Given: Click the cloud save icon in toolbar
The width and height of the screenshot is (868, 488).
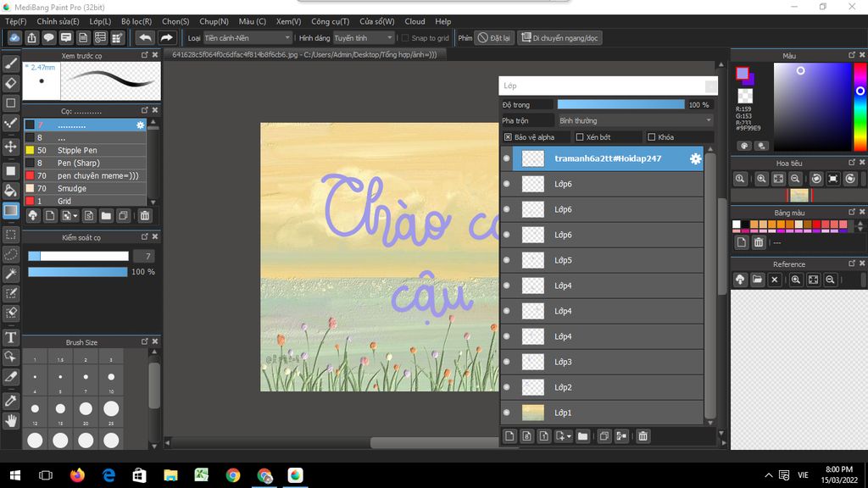Looking at the screenshot, I should click(14, 37).
